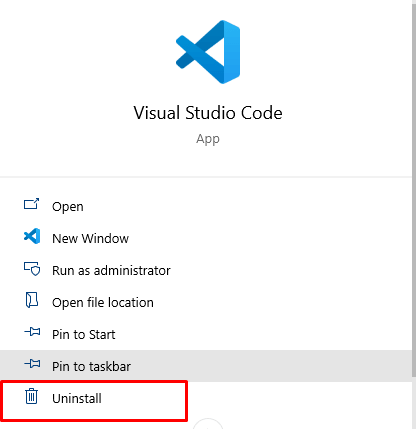This screenshot has width=416, height=429.
Task: Click the VS Code icon beside New Window
Action: point(32,236)
